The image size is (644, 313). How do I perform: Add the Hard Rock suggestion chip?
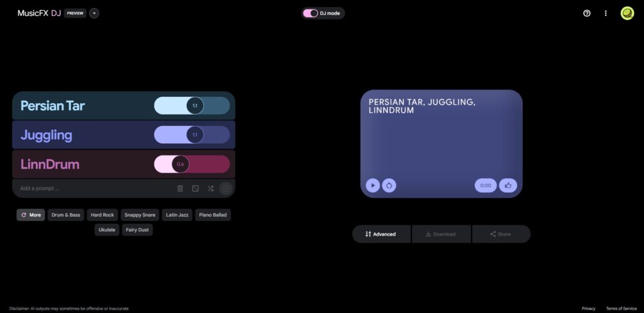coord(103,215)
